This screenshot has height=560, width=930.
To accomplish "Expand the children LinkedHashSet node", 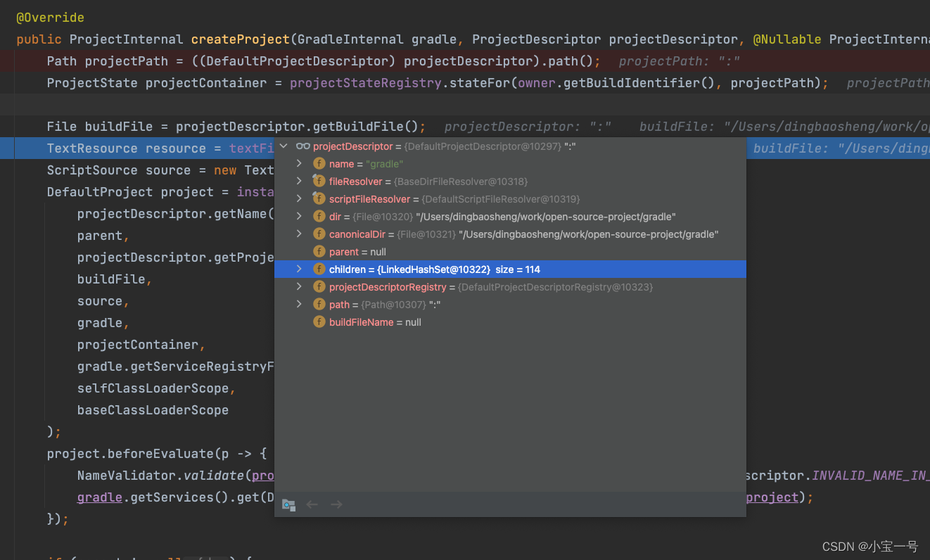I will [299, 269].
